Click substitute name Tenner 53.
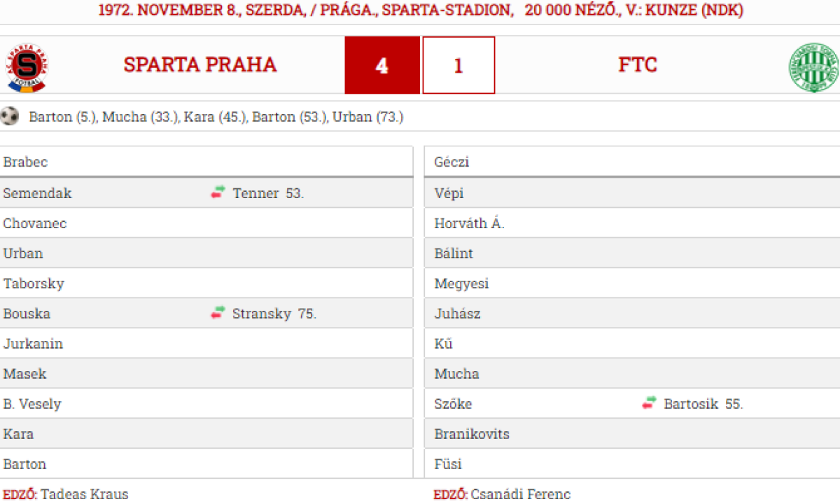 pyautogui.click(x=268, y=193)
